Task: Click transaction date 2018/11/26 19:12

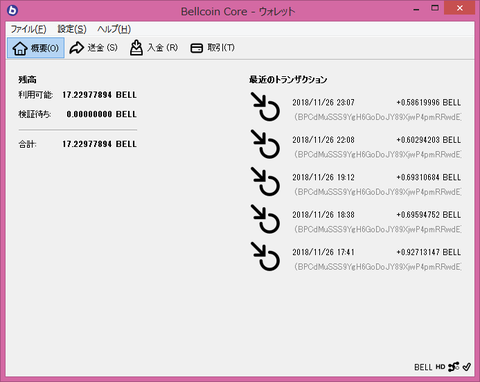Action: (323, 177)
